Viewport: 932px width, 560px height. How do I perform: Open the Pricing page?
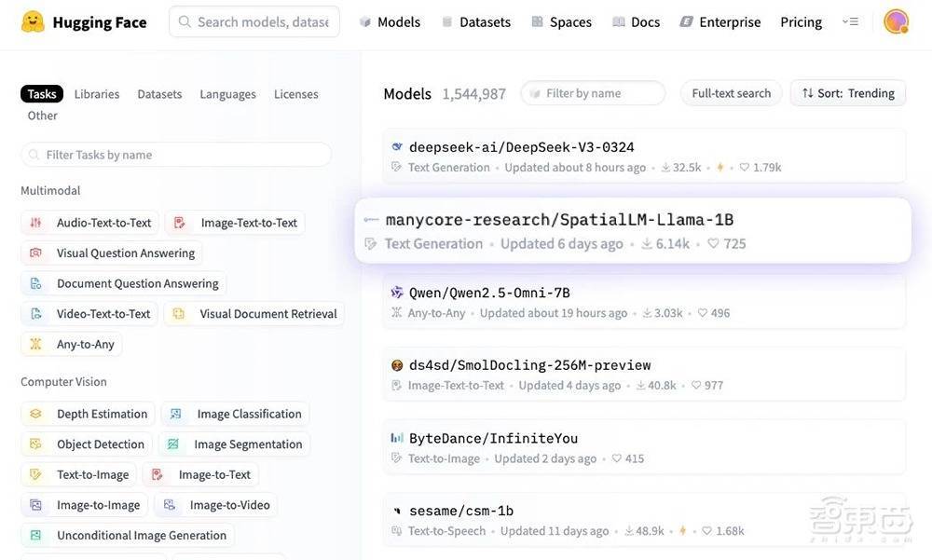click(x=801, y=22)
